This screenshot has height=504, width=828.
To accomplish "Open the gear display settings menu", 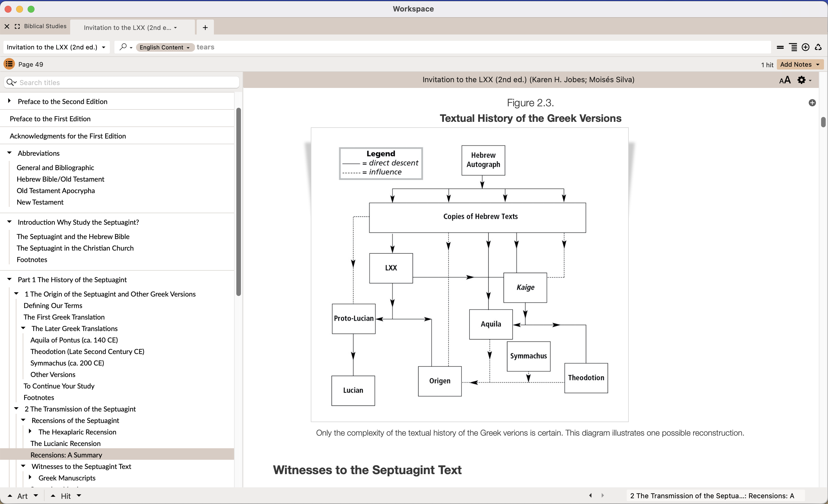I will point(802,80).
